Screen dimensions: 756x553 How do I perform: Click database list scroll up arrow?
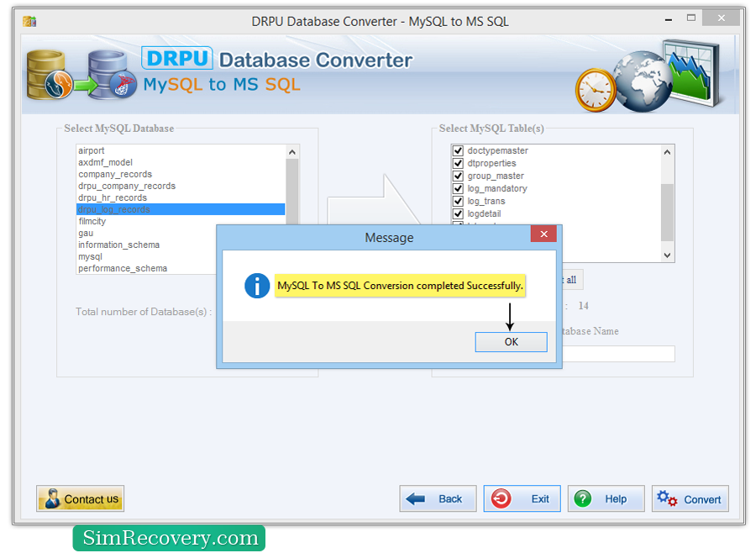click(292, 152)
